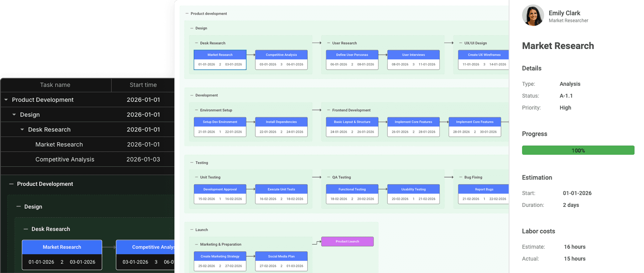
Task: Collapse the Frontend Development group
Action: click(328, 110)
